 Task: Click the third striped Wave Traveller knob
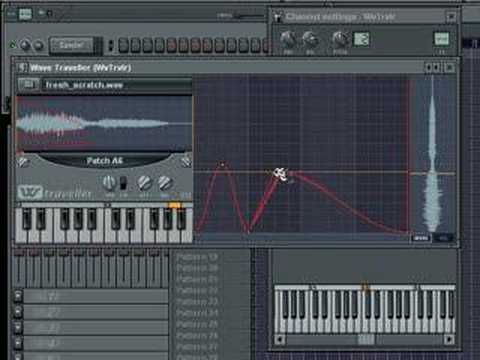click(x=144, y=183)
